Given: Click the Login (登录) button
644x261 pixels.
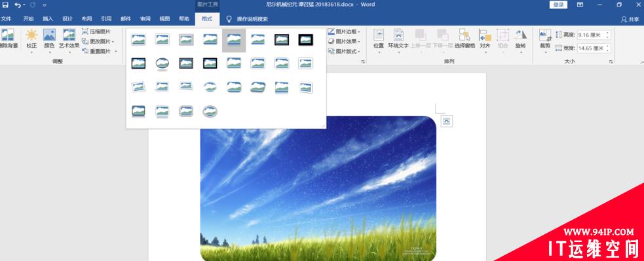Looking at the screenshot, I should (558, 5).
